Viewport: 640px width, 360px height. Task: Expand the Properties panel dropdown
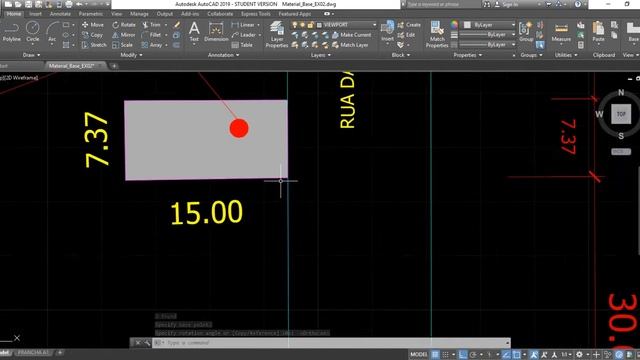click(468, 55)
